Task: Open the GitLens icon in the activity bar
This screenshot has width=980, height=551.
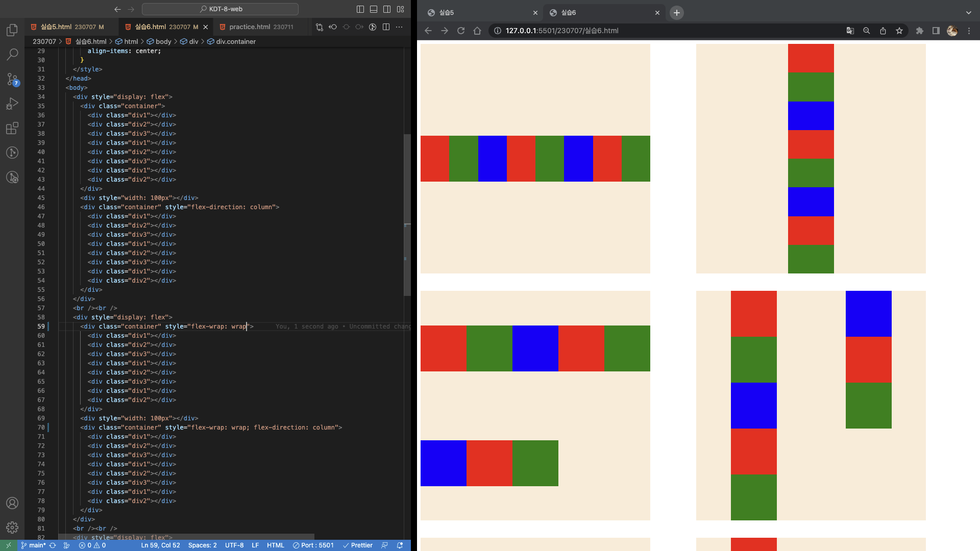Action: coord(12,153)
